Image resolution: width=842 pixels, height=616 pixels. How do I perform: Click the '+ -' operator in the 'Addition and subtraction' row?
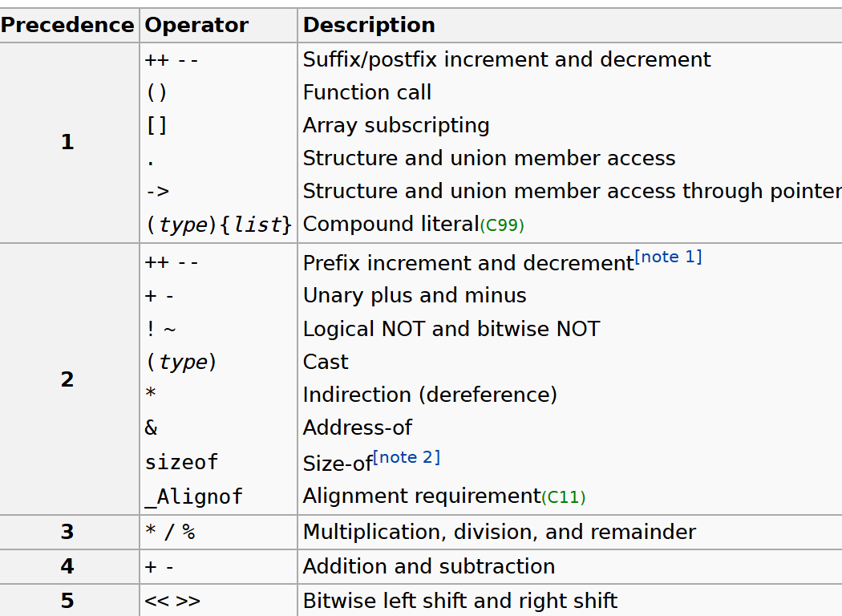(160, 566)
